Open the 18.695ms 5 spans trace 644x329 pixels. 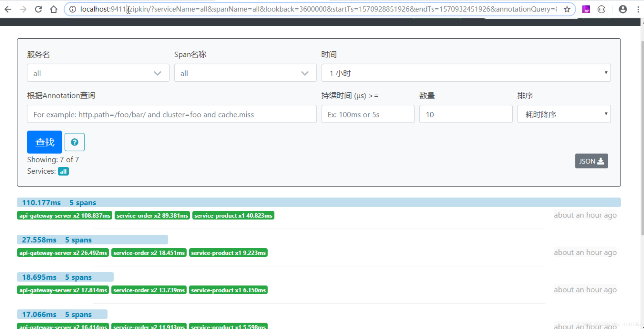click(x=65, y=277)
